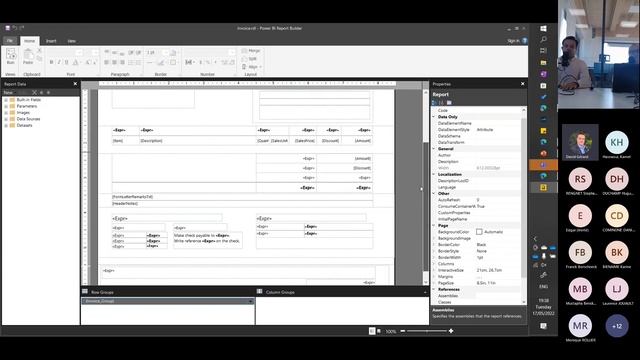Move Report Data item up
640x360 pixels.
coord(41,93)
